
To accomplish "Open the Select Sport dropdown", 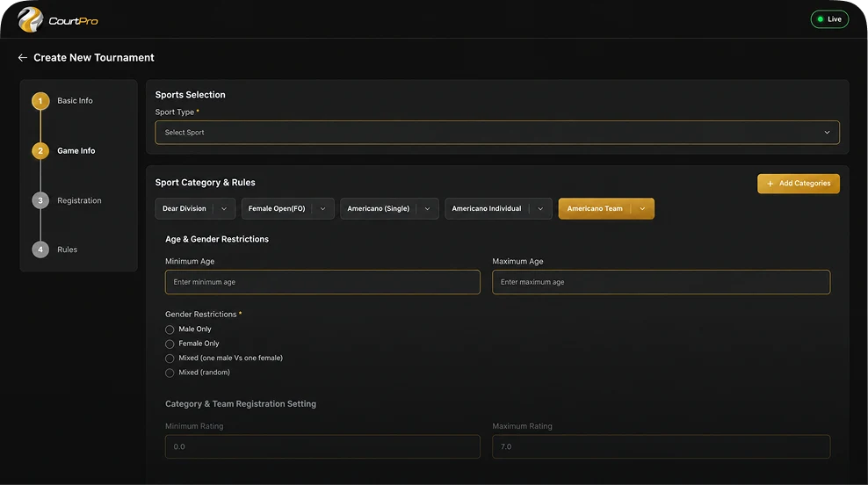I will (497, 133).
